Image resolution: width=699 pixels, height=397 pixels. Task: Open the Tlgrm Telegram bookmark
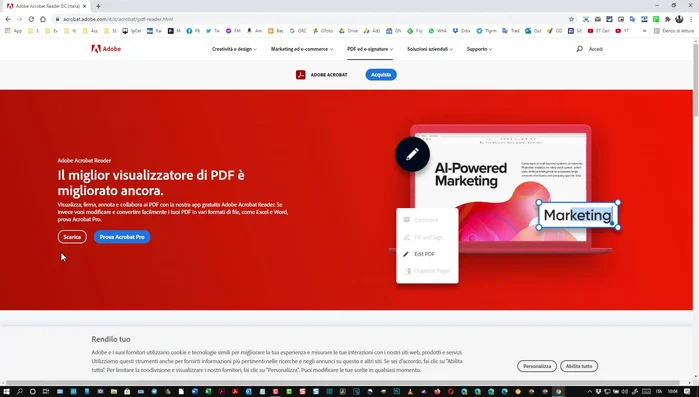pos(486,31)
